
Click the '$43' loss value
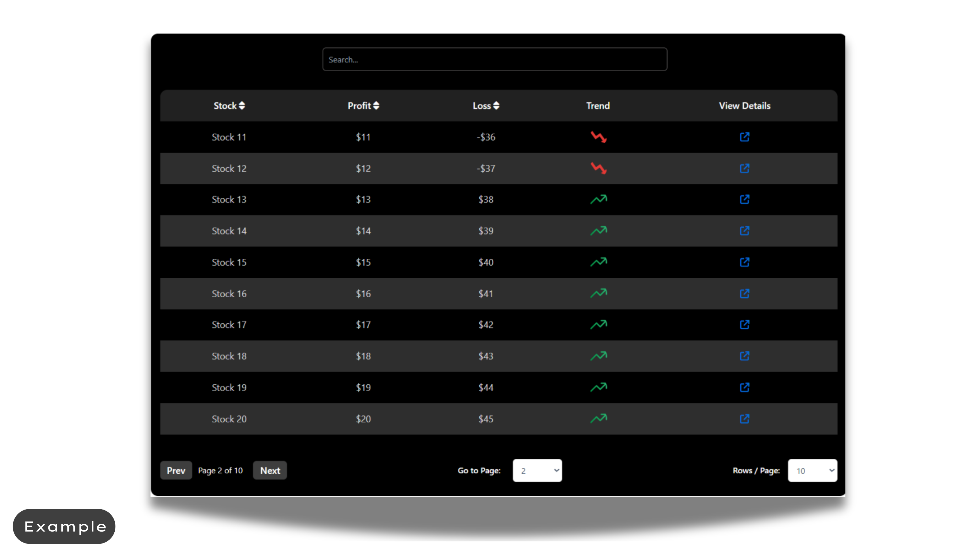(486, 356)
